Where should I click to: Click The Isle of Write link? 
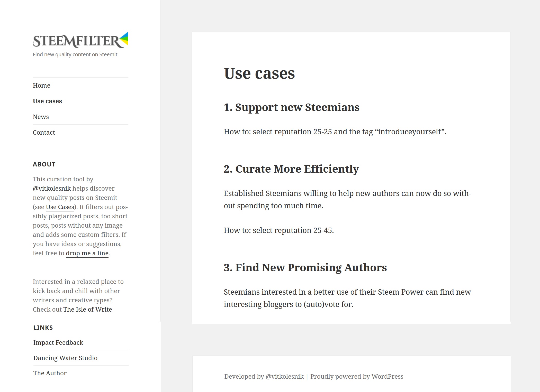point(87,310)
